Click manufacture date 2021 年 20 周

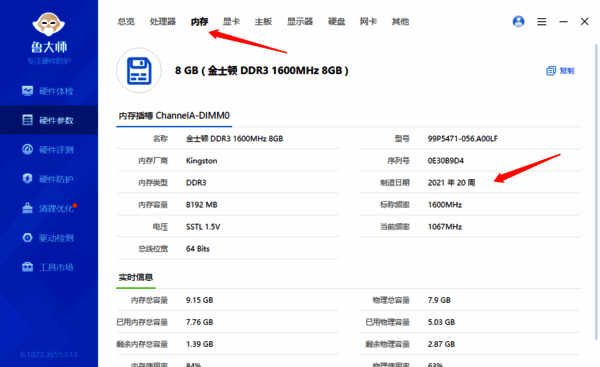click(x=452, y=183)
